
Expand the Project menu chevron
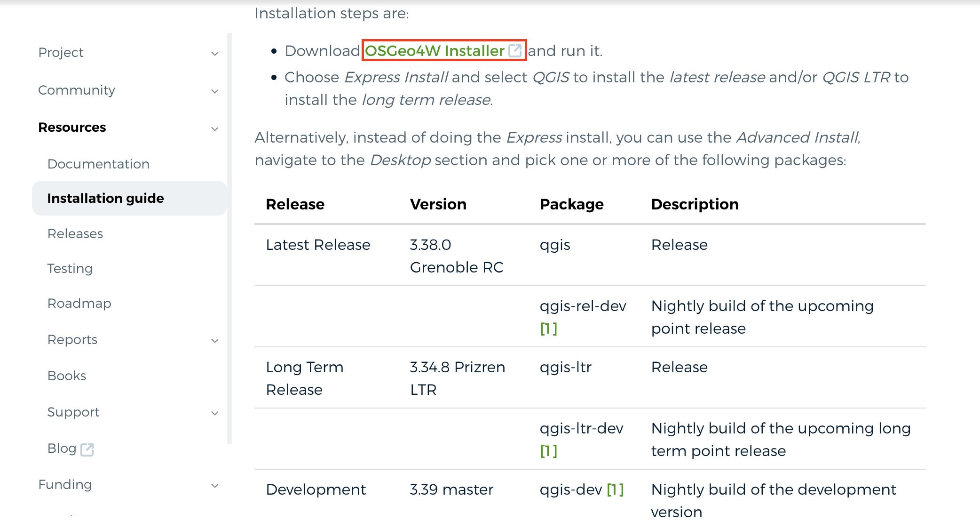coord(215,53)
